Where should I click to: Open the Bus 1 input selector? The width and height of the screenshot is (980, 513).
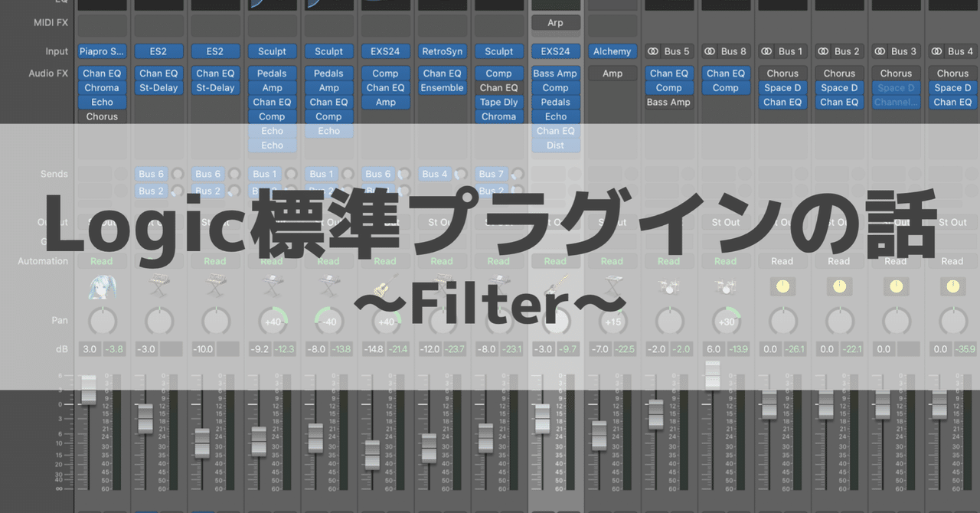790,51
